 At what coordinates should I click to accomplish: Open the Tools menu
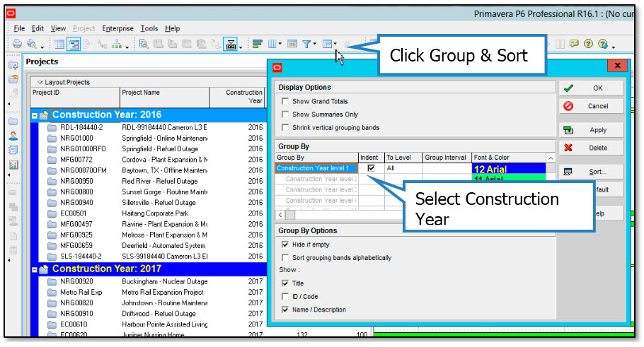149,28
